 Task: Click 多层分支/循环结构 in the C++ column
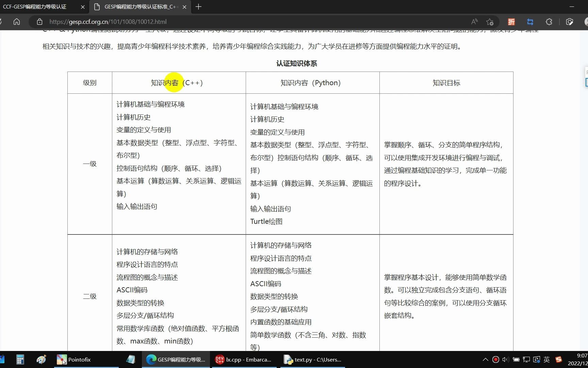(x=145, y=316)
